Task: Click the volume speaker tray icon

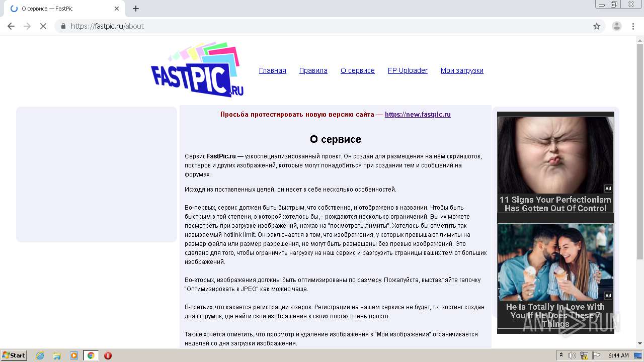Action: coord(572,355)
